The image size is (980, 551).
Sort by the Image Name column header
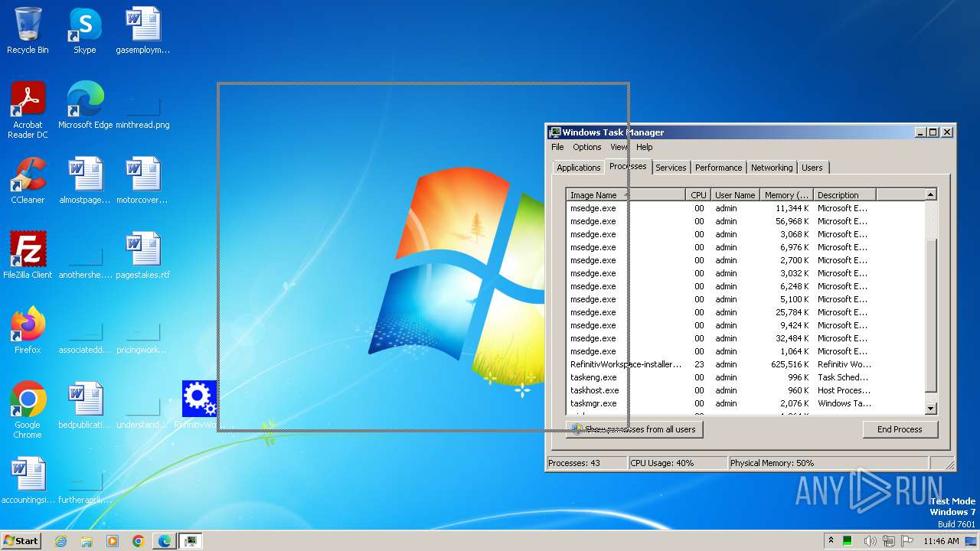(x=626, y=195)
